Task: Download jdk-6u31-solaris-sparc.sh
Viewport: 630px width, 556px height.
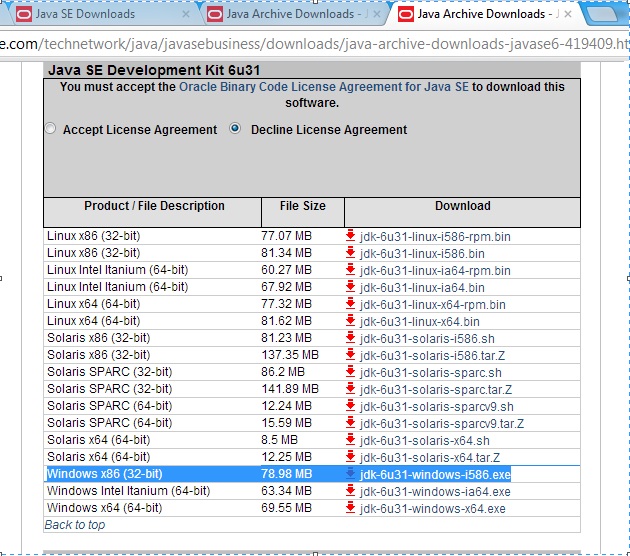Action: (x=431, y=372)
